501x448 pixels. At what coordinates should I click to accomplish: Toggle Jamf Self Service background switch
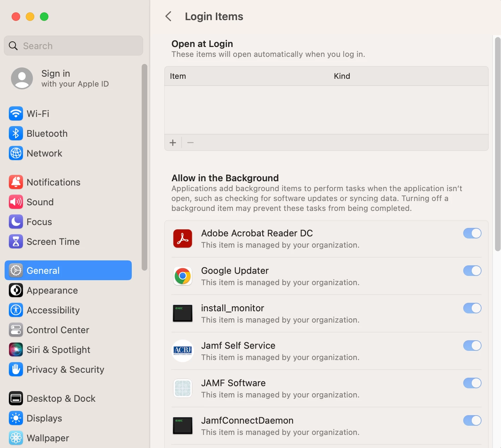pyautogui.click(x=472, y=346)
